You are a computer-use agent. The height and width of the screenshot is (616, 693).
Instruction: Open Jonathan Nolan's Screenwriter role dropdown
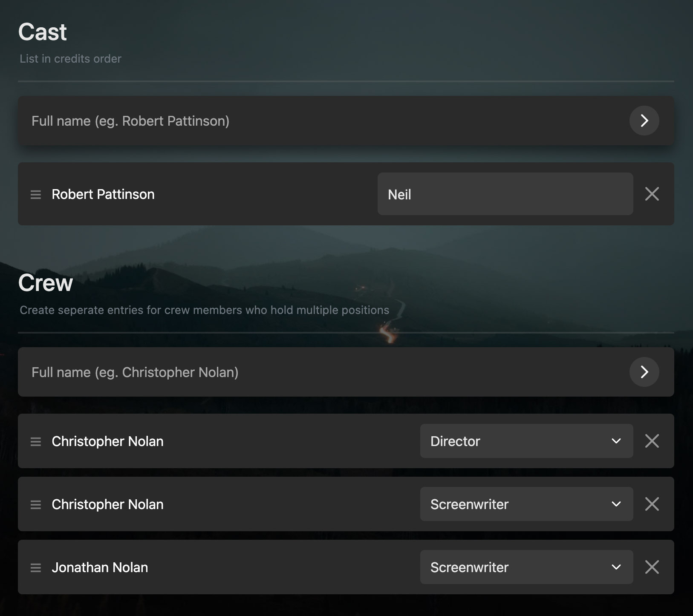pyautogui.click(x=526, y=567)
